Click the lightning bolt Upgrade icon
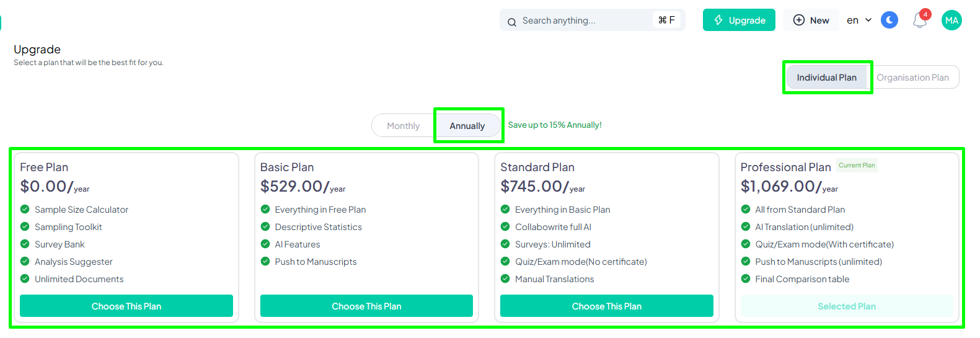The image size is (980, 338). [718, 20]
